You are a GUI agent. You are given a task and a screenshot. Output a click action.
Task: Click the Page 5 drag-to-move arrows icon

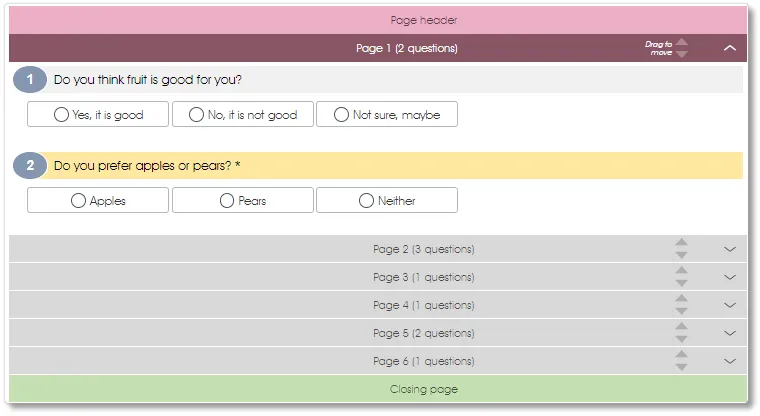pos(681,333)
